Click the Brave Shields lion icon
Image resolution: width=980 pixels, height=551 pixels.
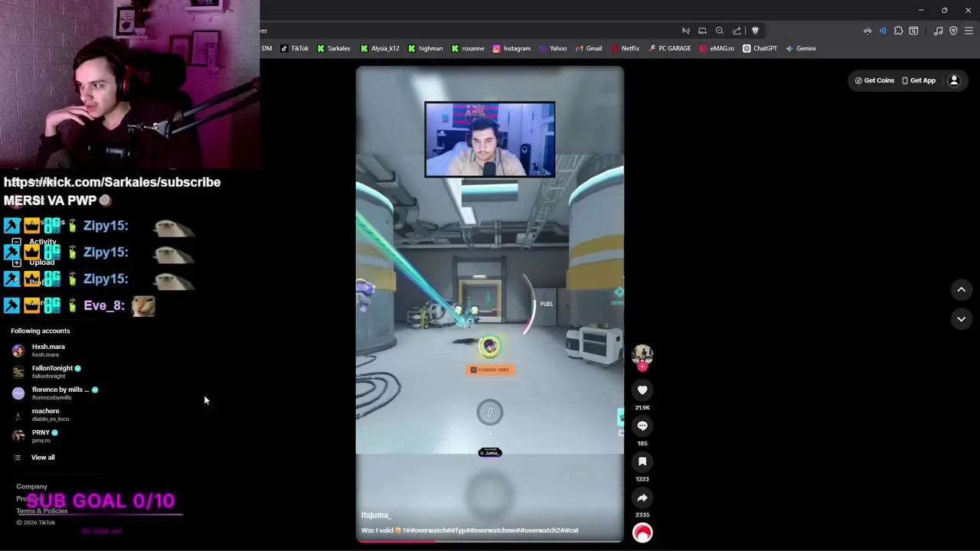point(755,31)
